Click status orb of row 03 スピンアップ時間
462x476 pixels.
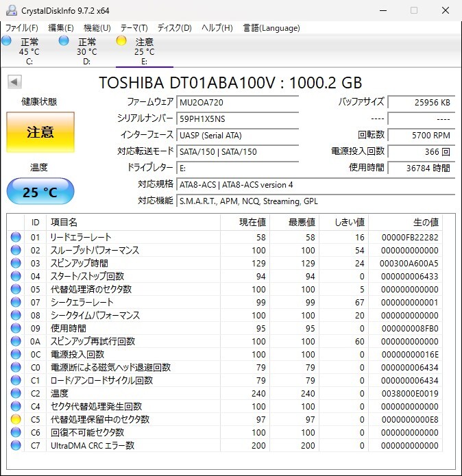[x=16, y=263]
